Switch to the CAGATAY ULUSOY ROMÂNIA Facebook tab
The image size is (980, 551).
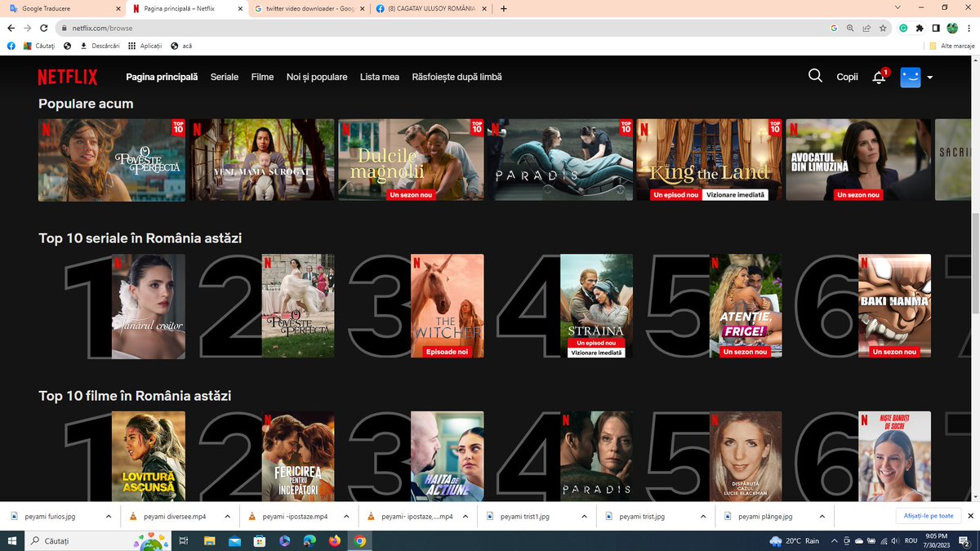tap(430, 8)
